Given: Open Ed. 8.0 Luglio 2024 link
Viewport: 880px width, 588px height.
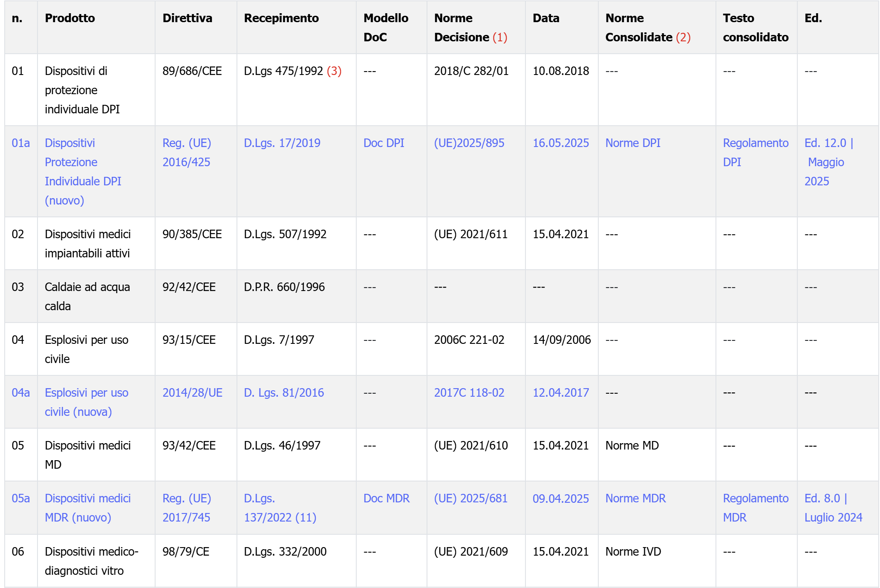Looking at the screenshot, I should click(x=833, y=508).
